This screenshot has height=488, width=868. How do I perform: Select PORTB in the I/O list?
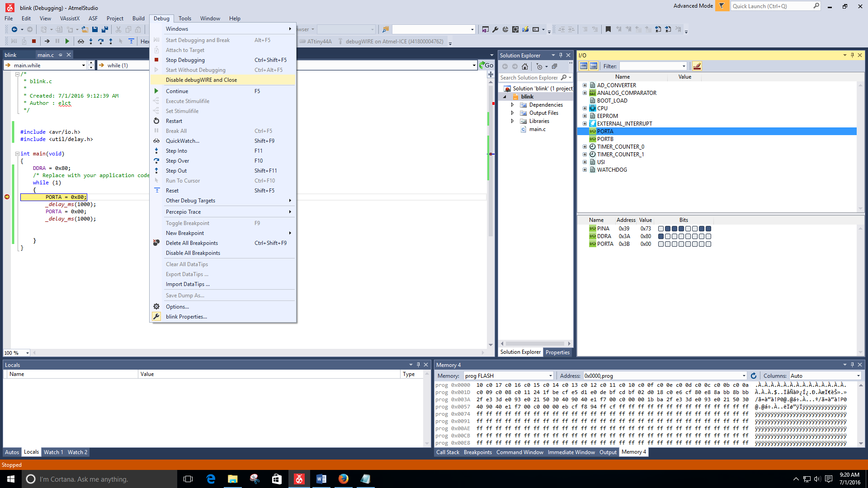click(x=605, y=139)
